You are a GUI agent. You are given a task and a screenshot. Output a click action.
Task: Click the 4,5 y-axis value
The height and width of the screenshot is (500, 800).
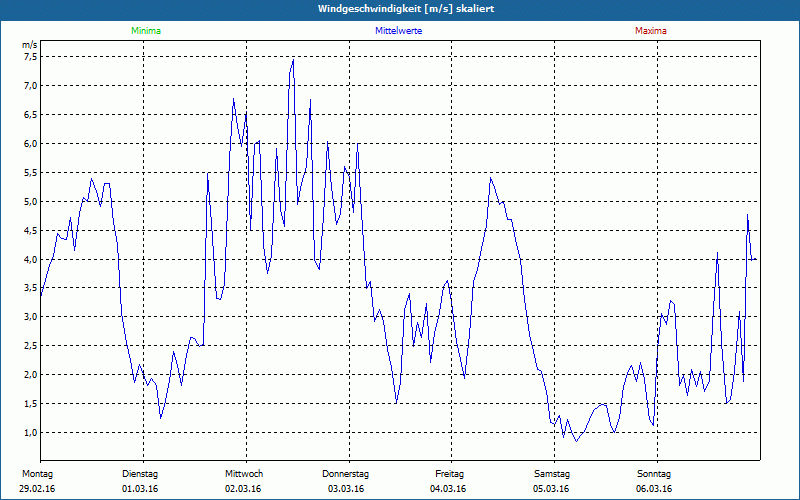point(31,231)
